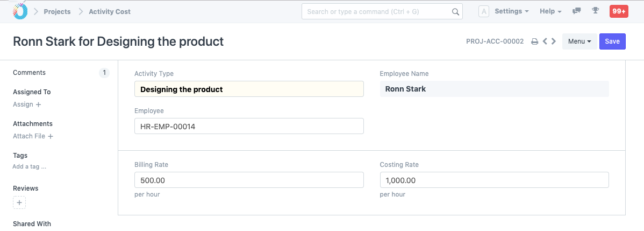Add a review with plus button

pos(19,202)
